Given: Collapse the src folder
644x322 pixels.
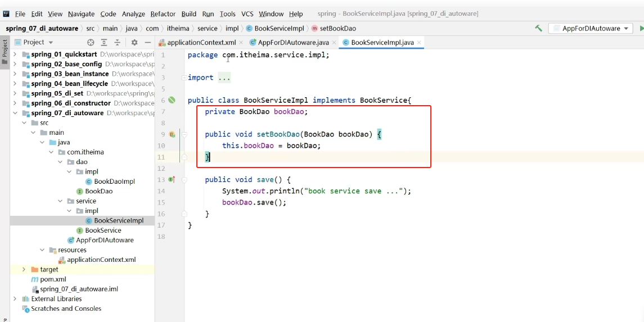Looking at the screenshot, I should [24, 123].
